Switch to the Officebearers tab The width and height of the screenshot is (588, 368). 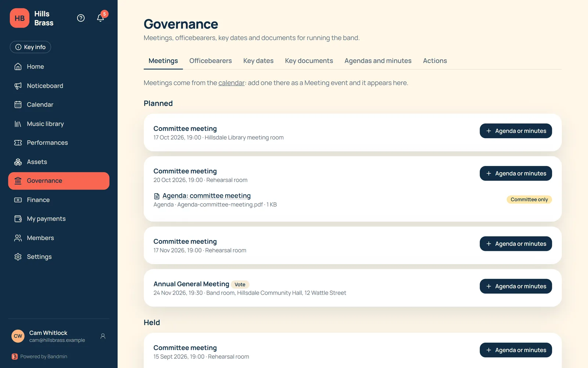pos(211,61)
